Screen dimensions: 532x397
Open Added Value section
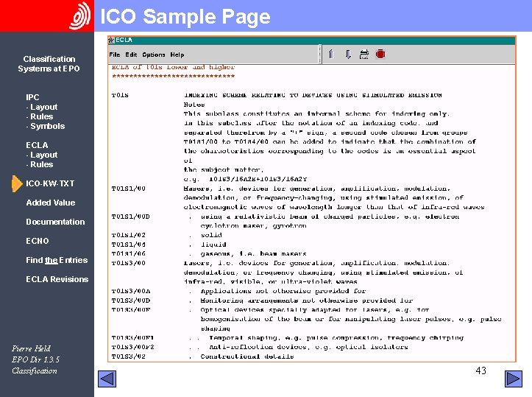[x=51, y=203]
